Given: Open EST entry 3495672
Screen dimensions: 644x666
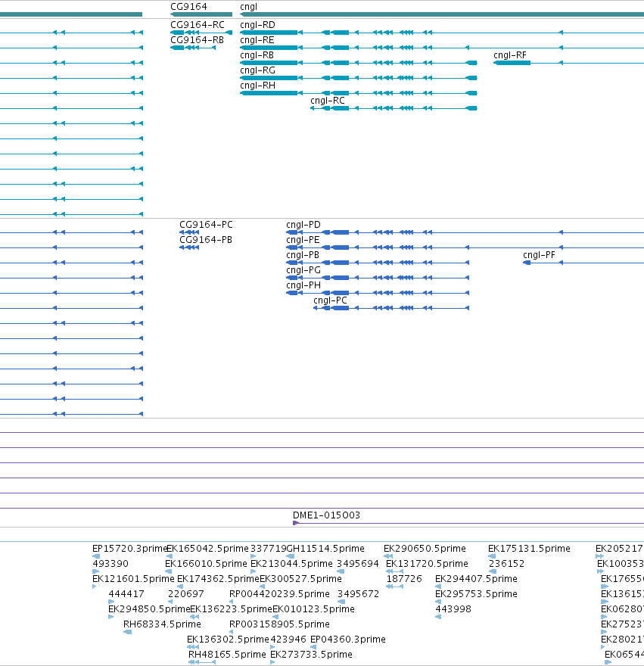Looking at the screenshot, I should click(358, 594).
